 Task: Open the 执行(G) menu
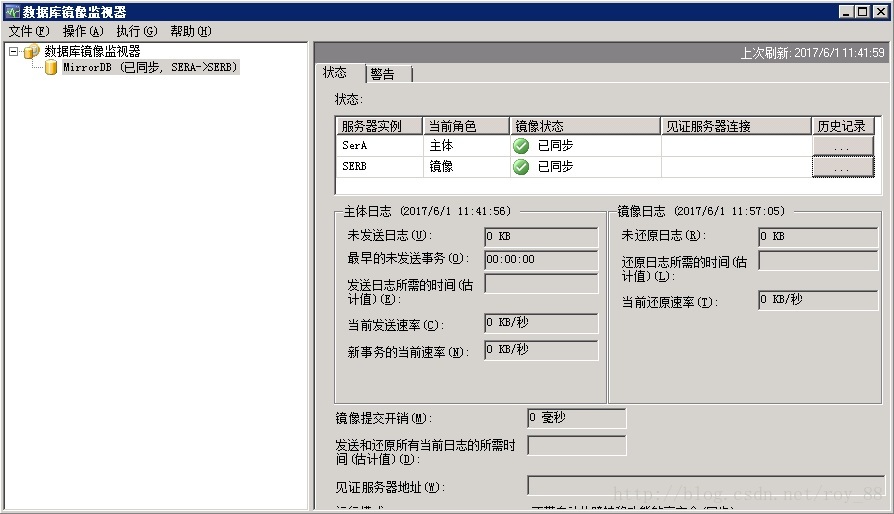click(x=136, y=31)
